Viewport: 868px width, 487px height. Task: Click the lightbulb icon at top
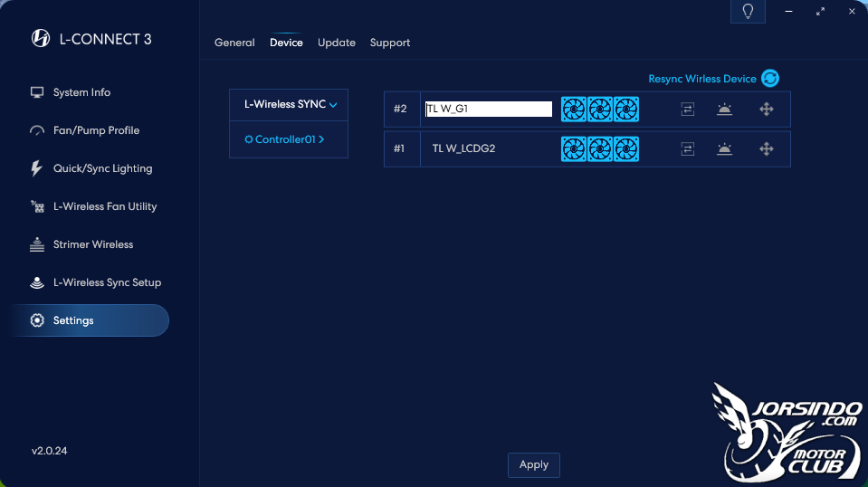point(748,12)
